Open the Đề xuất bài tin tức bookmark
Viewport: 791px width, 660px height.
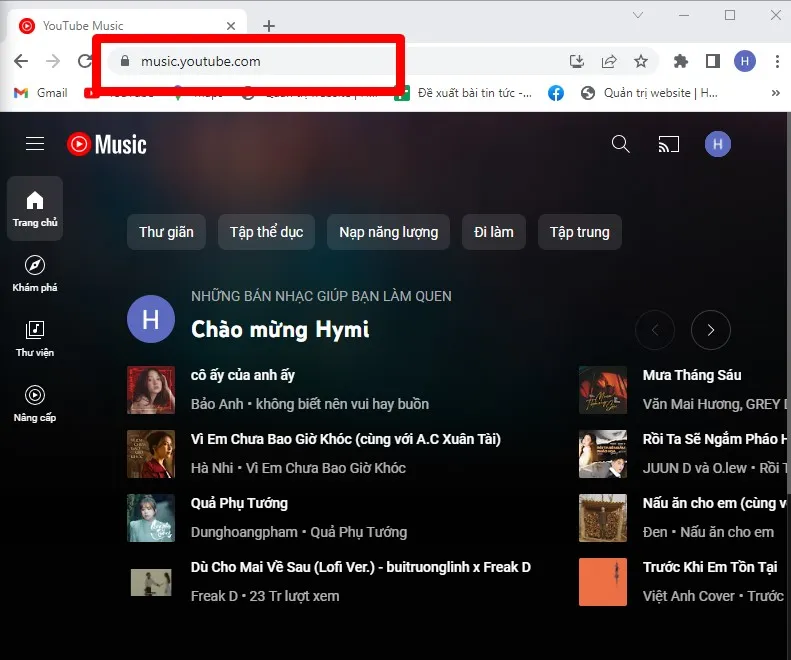463,93
